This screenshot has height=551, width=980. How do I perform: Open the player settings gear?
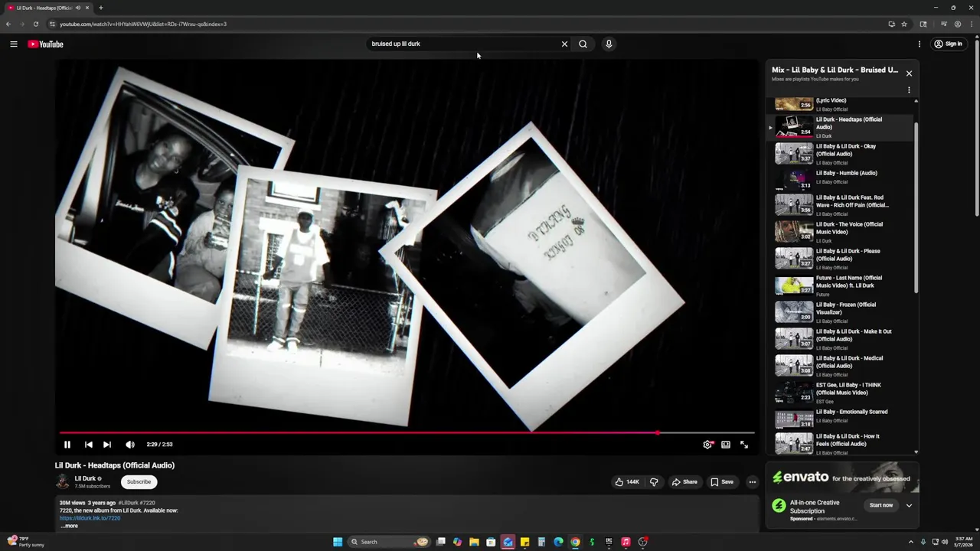707,444
